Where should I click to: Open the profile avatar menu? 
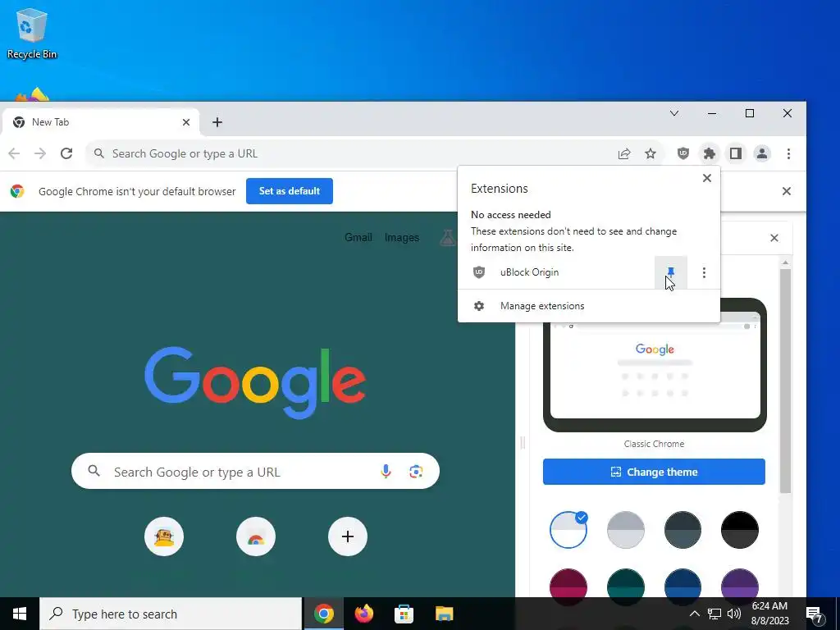[762, 153]
